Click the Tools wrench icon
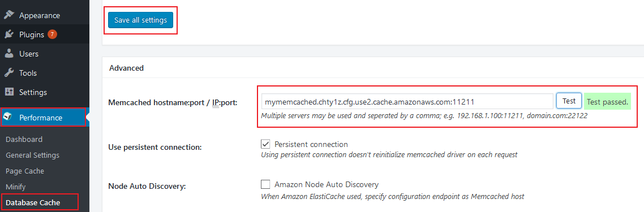The image size is (644, 212). pyautogui.click(x=9, y=73)
